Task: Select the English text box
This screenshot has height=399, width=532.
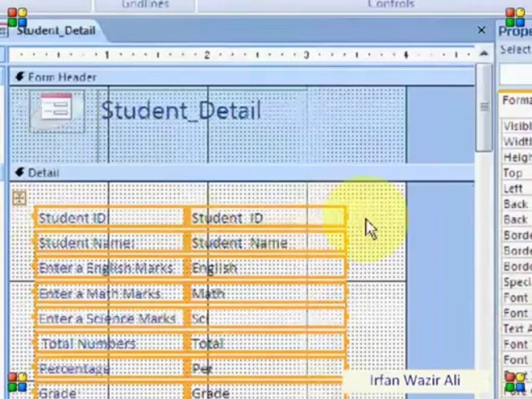Action: click(267, 268)
